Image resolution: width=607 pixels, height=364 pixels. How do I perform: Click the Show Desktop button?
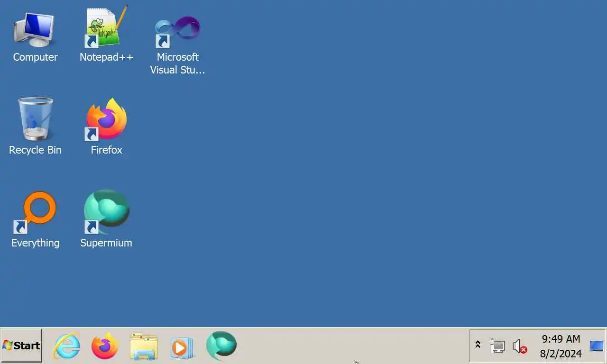(x=597, y=346)
